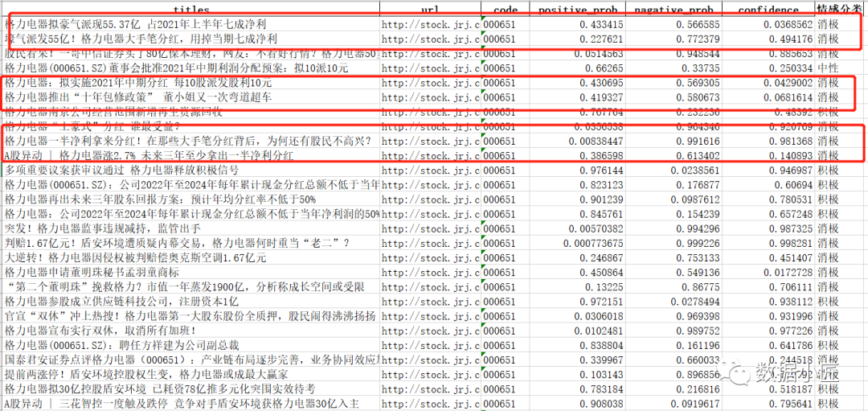Screen dimensions: 868x411
Task: Select confidence value 0.0172728
Action: [788, 273]
